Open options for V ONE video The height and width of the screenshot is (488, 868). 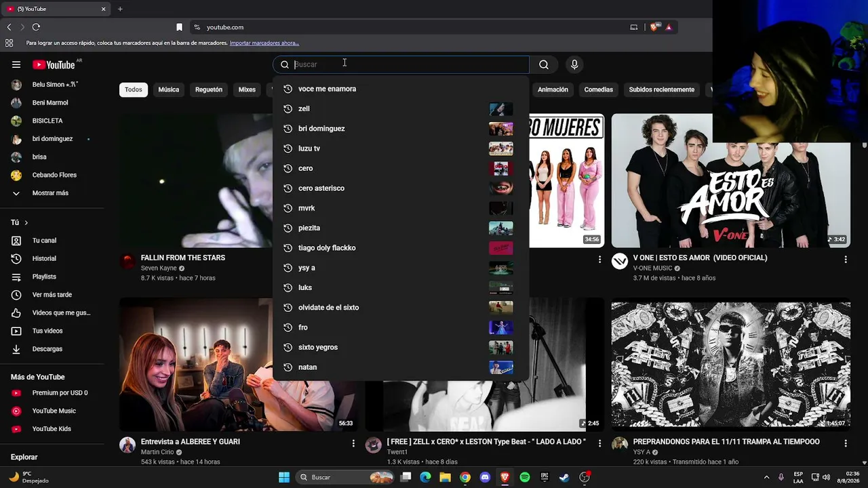(x=845, y=259)
